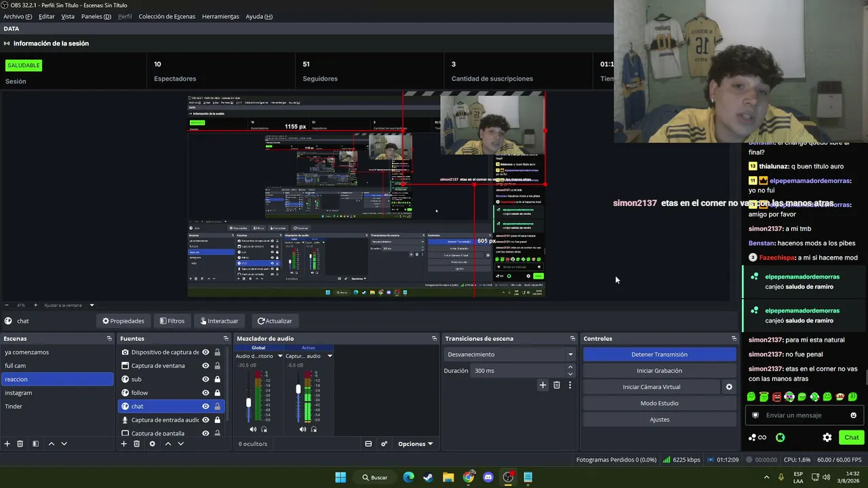The image size is (868, 488).
Task: Remove the selected source with the Fuentes trash icon
Action: click(x=136, y=444)
